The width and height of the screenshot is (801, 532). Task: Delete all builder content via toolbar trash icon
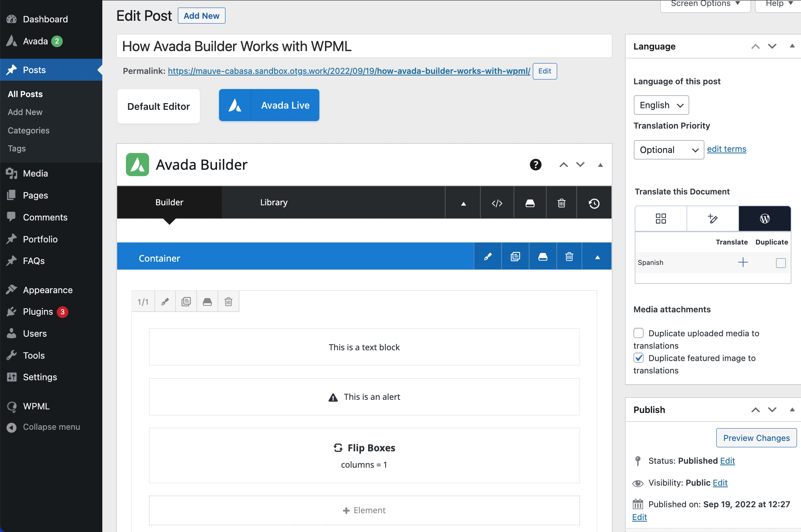coord(561,203)
